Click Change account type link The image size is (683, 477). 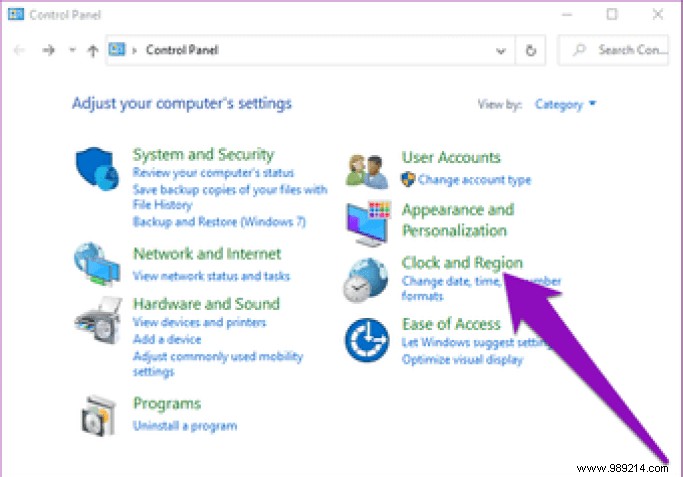(474, 180)
